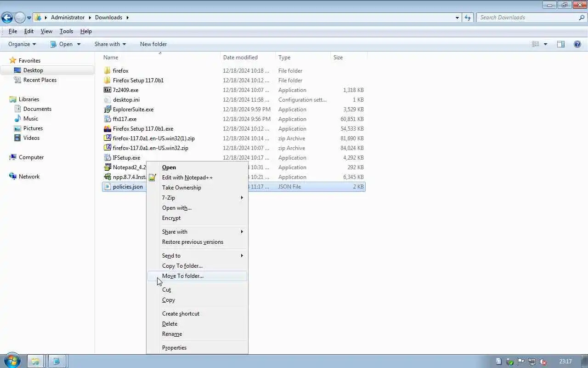This screenshot has height=368, width=588.
Task: Open the recent pages dropdown arrow
Action: point(29,18)
